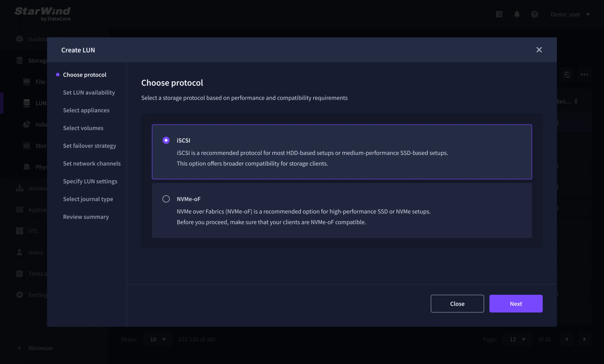Screen dimensions: 604x364
Task: Click the NVMe-oF option card description
Action: point(303,217)
